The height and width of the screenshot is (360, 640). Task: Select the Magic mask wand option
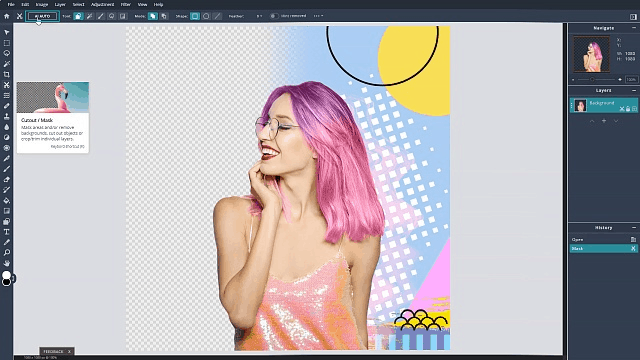click(89, 16)
